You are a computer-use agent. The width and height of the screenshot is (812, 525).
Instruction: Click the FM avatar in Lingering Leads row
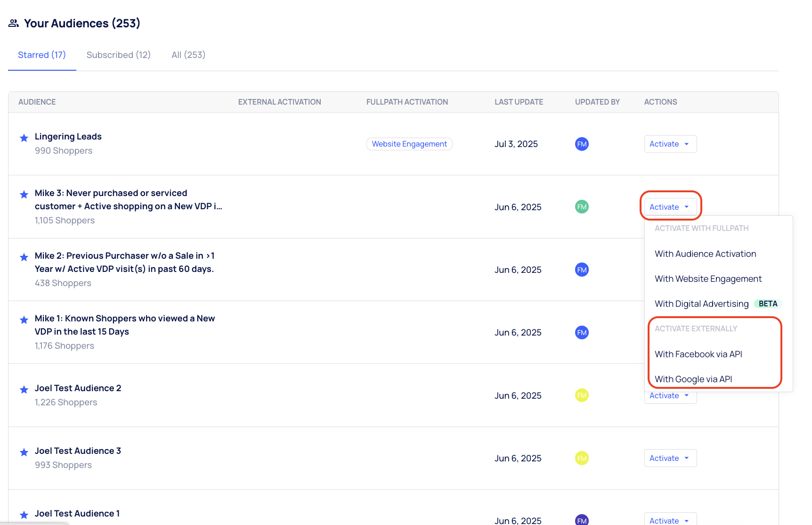click(582, 144)
